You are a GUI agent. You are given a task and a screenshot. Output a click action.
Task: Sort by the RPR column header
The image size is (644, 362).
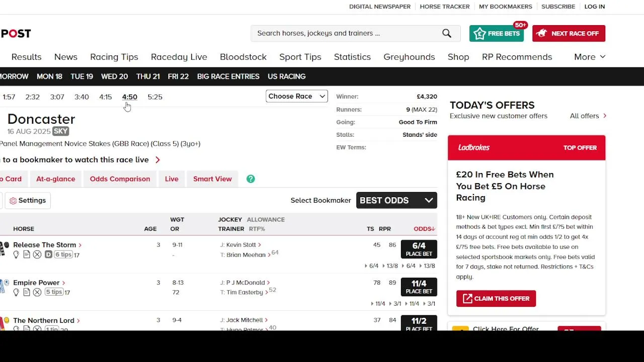coord(385,229)
